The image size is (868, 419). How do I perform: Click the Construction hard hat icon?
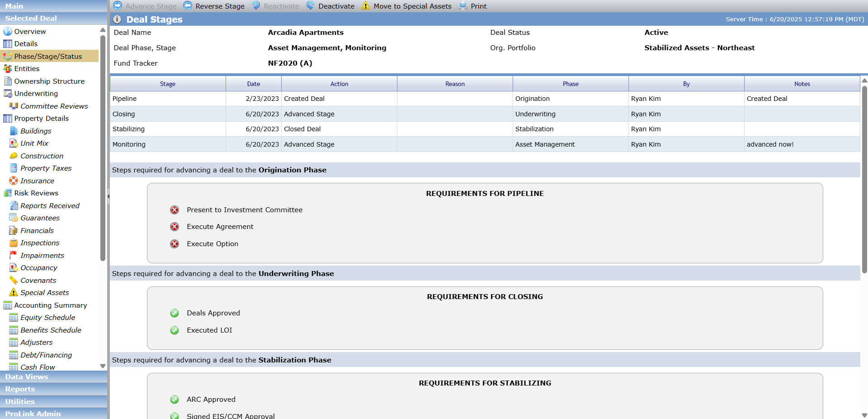[x=14, y=156]
